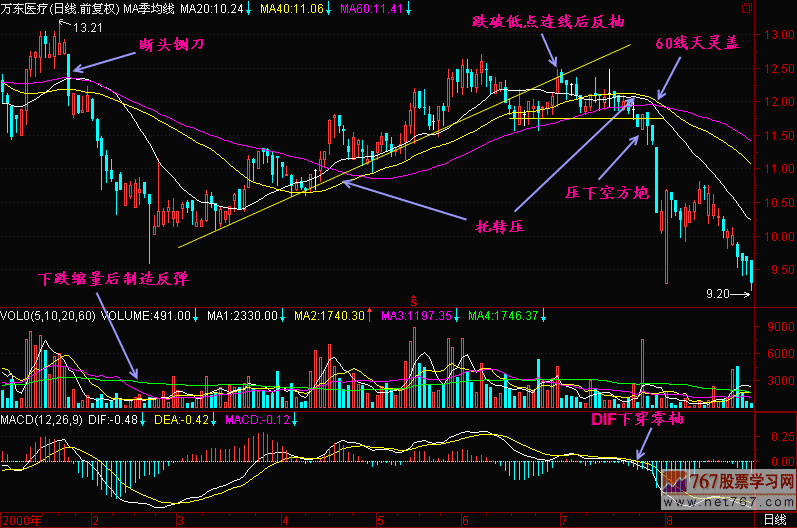This screenshot has height=528, width=797.
Task: Open the MA季均线 indicator label
Action: pyautogui.click(x=150, y=9)
